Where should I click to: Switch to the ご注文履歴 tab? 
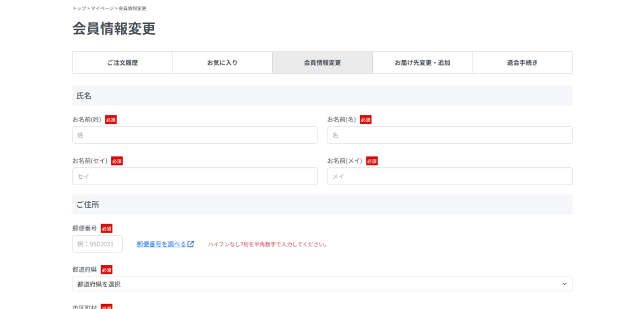(x=122, y=63)
